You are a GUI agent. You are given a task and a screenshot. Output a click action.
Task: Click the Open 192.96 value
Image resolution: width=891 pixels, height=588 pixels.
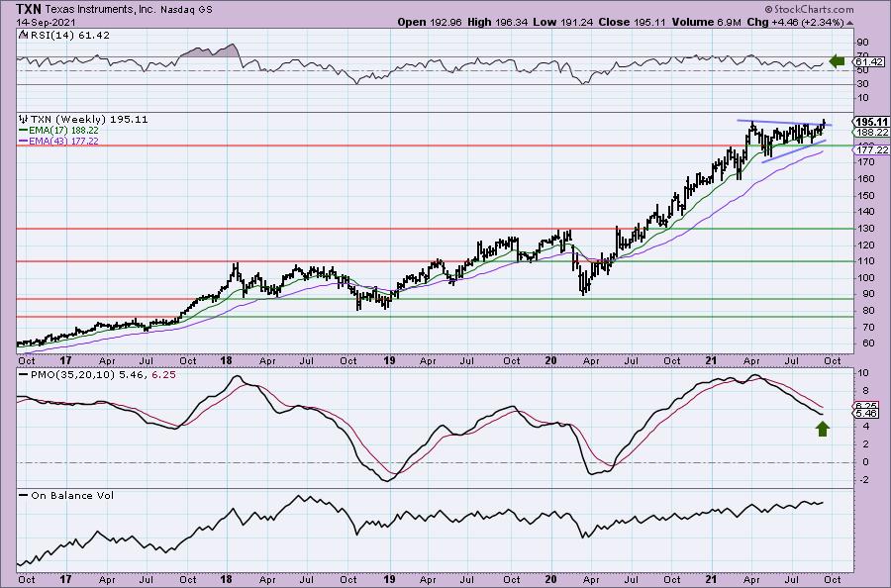430,22
